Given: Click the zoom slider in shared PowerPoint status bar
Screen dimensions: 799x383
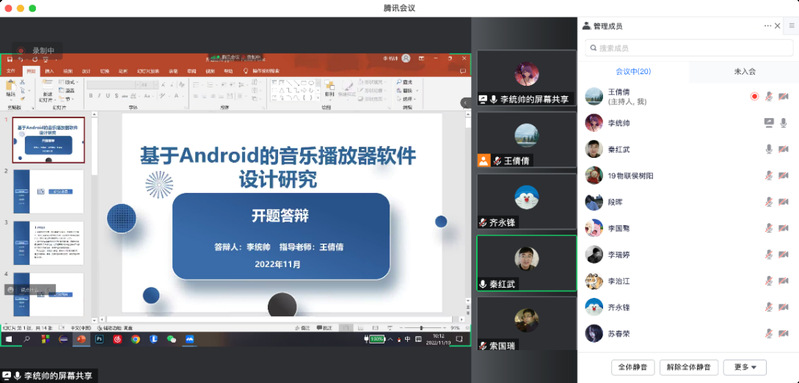Looking at the screenshot, I should 421,327.
